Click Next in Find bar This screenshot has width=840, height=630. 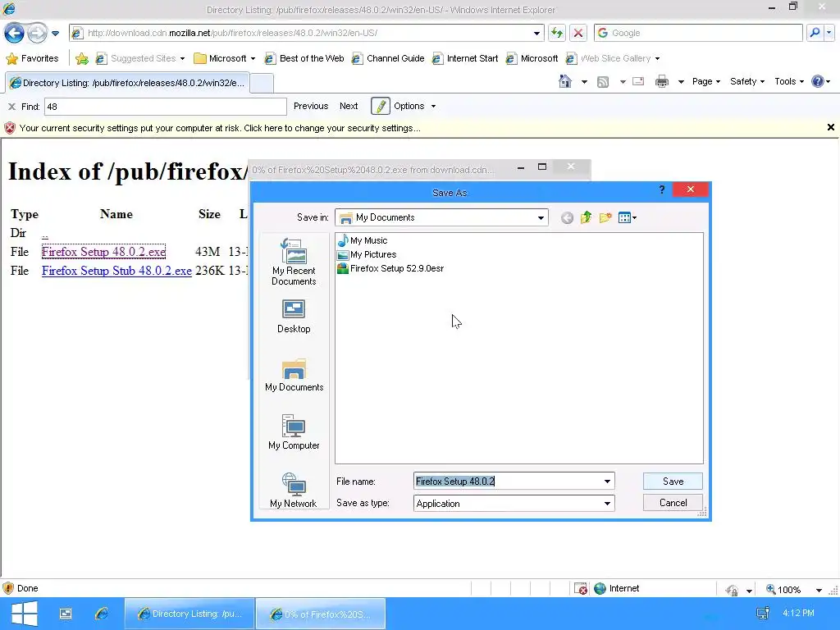click(349, 106)
